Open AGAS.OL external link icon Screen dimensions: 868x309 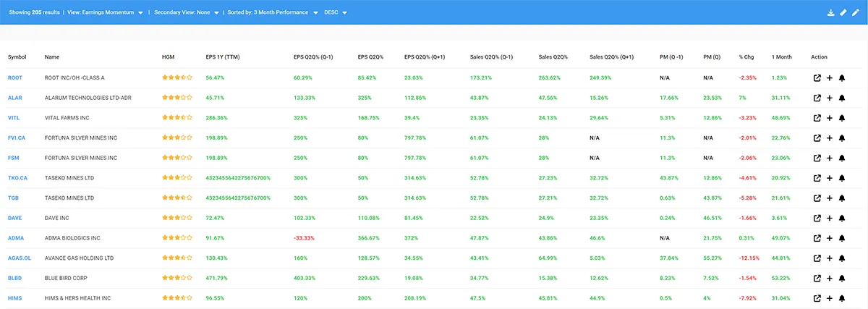tap(817, 258)
